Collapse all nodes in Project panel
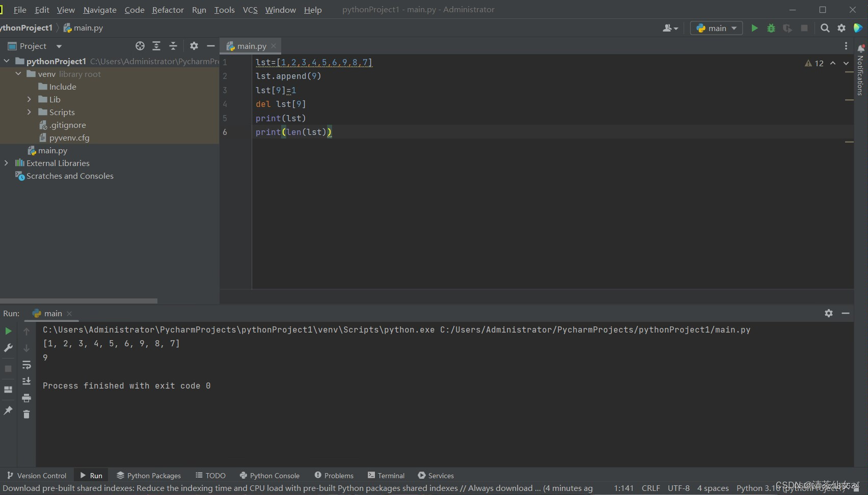 pyautogui.click(x=173, y=46)
